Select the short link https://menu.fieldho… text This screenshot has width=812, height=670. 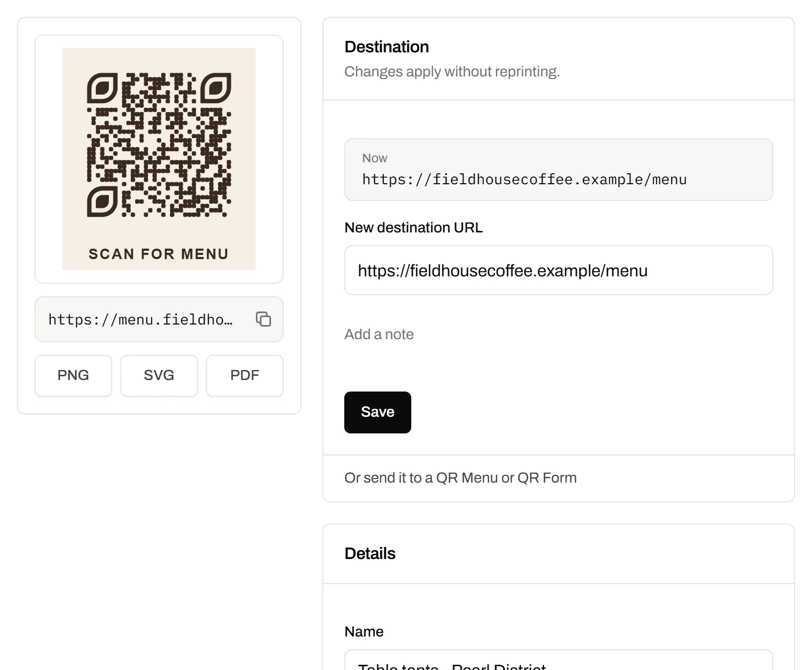coord(140,319)
